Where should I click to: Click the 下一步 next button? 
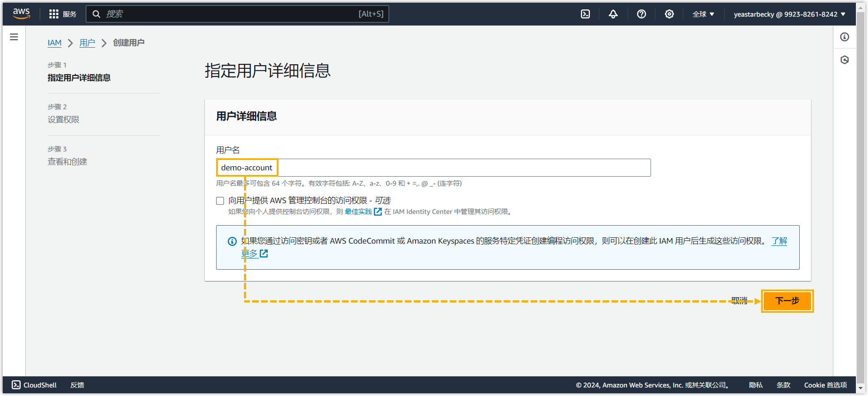tap(787, 301)
